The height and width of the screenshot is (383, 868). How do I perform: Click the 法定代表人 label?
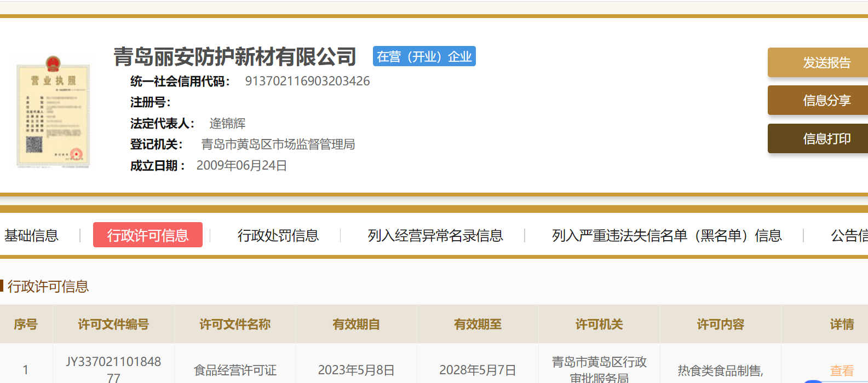163,123
